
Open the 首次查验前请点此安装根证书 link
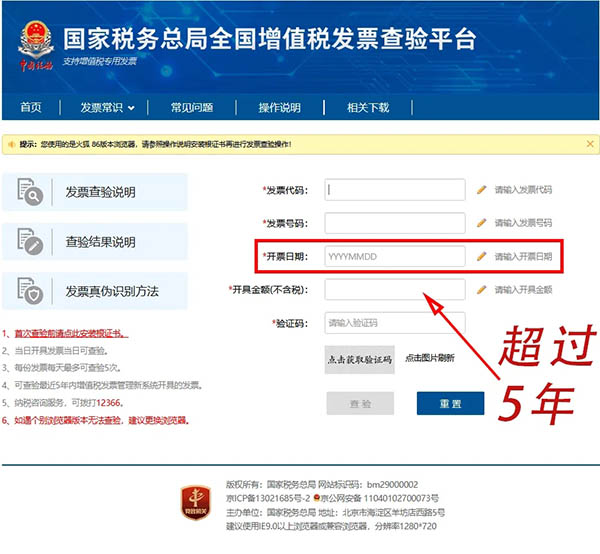71,334
